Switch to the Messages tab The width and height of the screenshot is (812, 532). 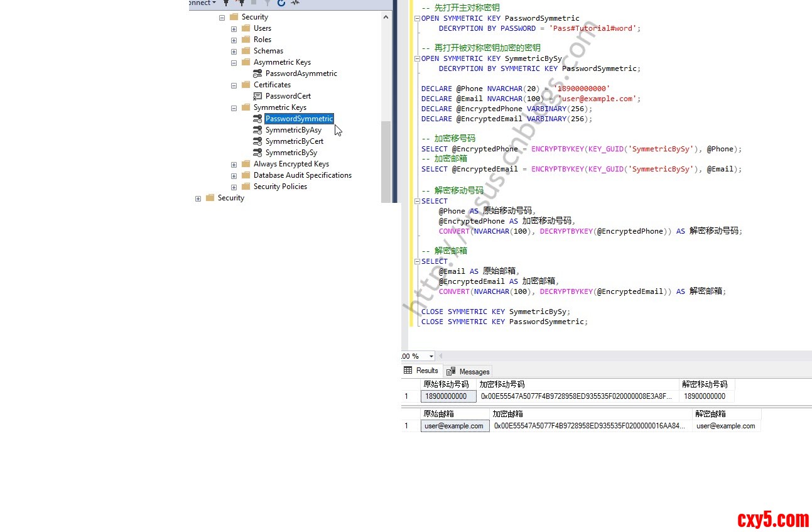(x=468, y=371)
